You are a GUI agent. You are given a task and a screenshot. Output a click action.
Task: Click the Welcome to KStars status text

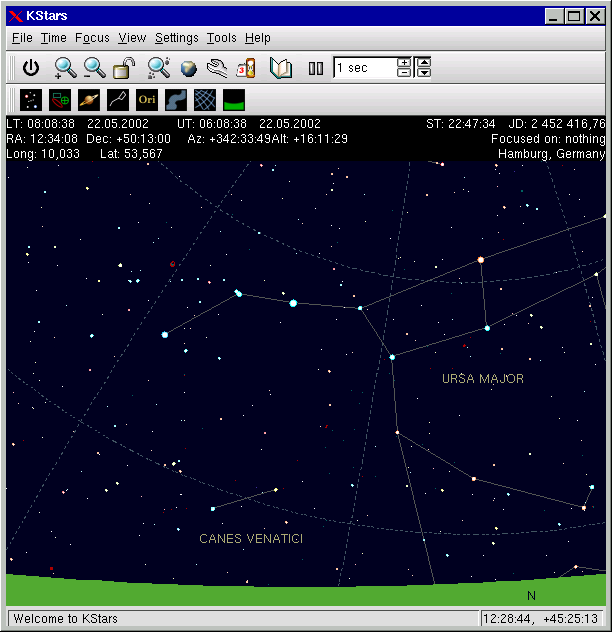(65, 619)
